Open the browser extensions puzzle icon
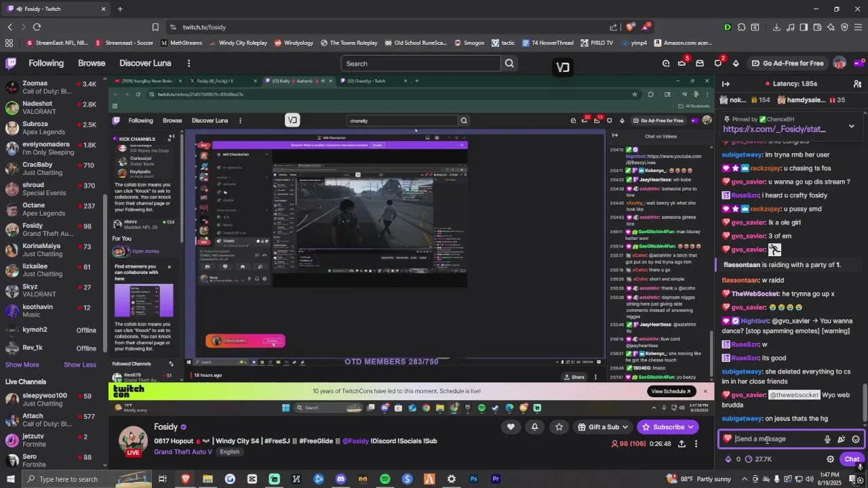 click(742, 27)
